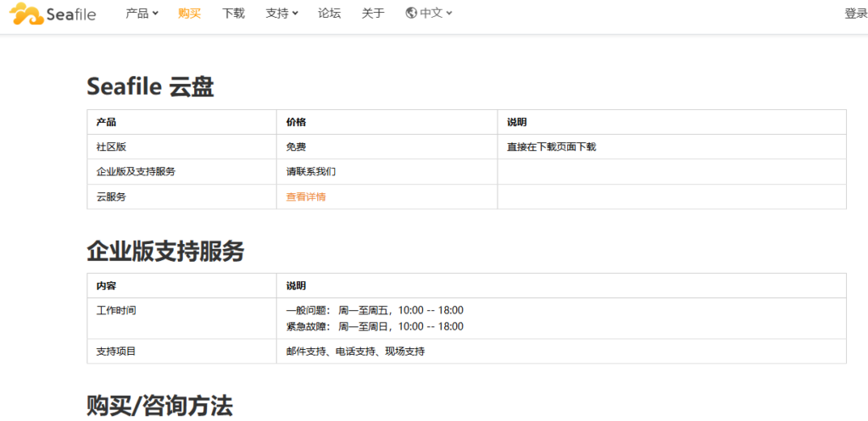Click the 一般问题 working hours line
The image size is (868, 421).
[375, 310]
